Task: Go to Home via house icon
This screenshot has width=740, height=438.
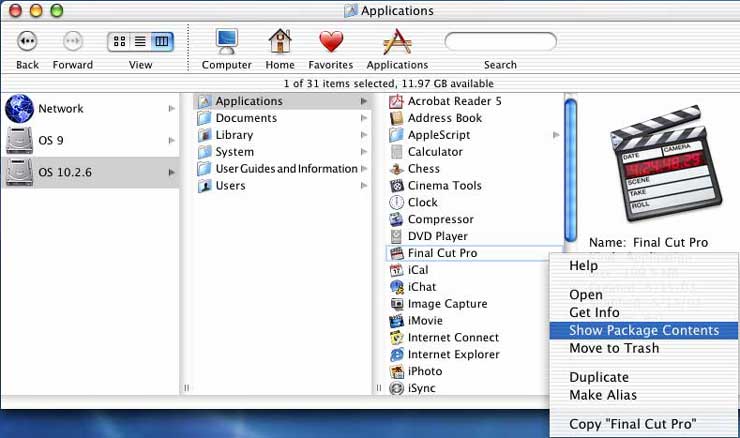Action: tap(280, 41)
